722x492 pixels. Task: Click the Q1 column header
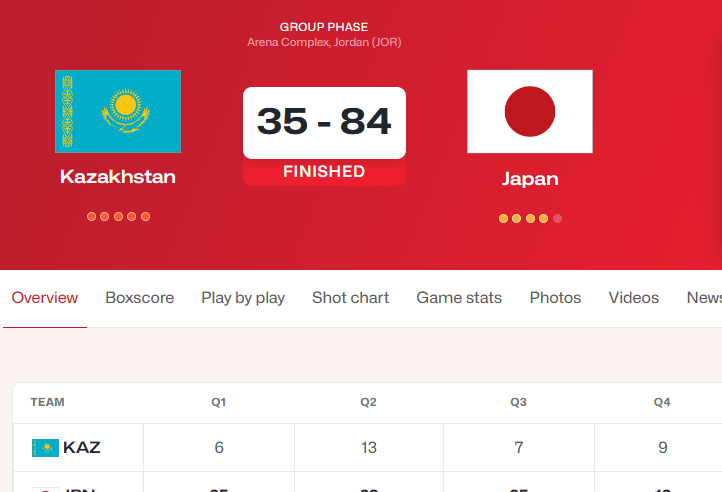[x=219, y=403]
